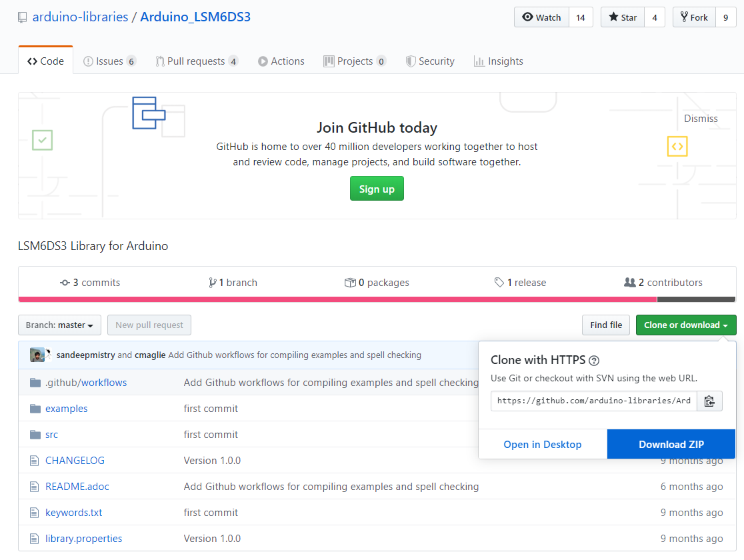Image resolution: width=744 pixels, height=560 pixels.
Task: Open the Branch: master dropdown
Action: click(60, 325)
